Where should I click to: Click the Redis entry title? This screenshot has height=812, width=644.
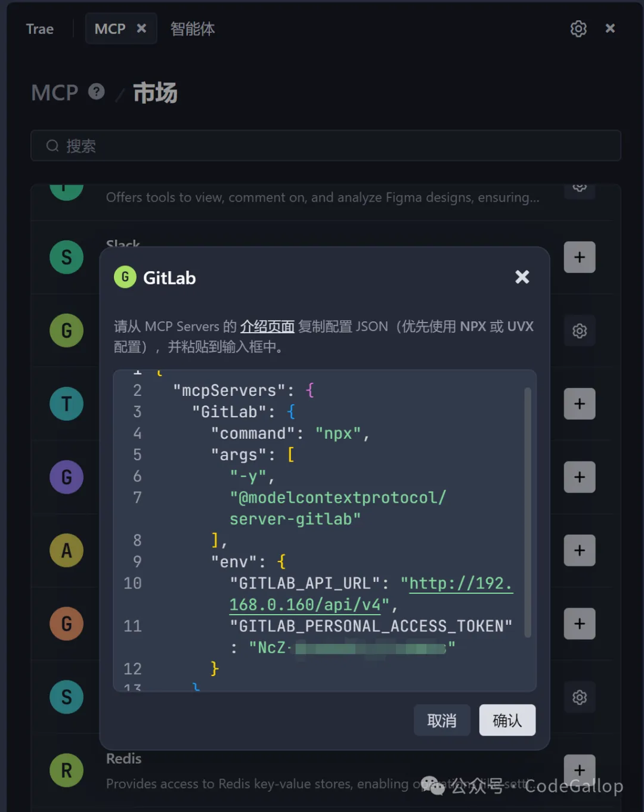pos(123,758)
